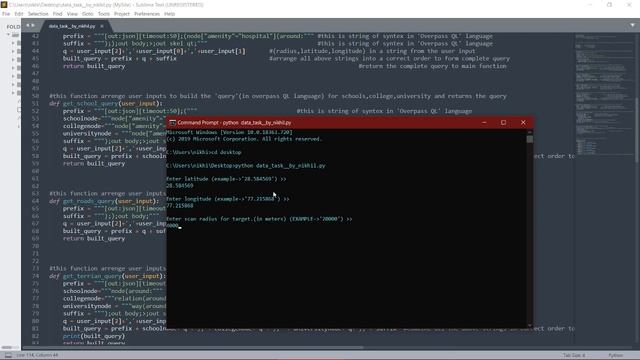Click the Command Prompt scrollbar thumb
This screenshot has height=360, width=640.
pyautogui.click(x=530, y=139)
